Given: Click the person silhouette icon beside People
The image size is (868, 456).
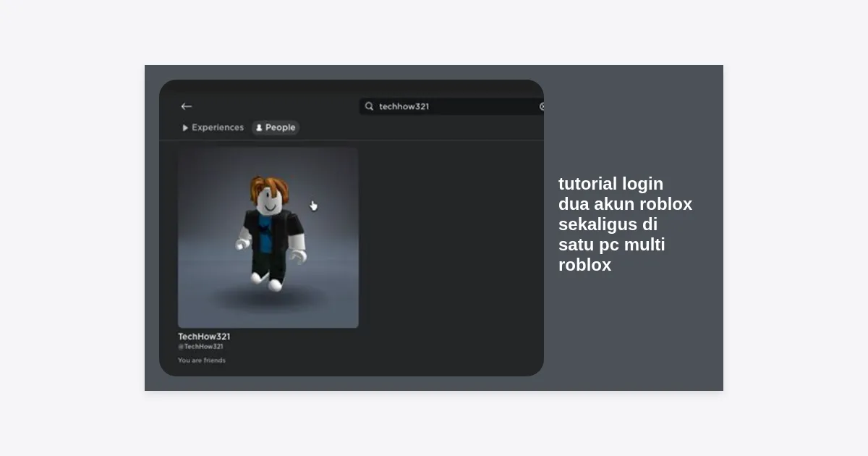Looking at the screenshot, I should coord(259,128).
